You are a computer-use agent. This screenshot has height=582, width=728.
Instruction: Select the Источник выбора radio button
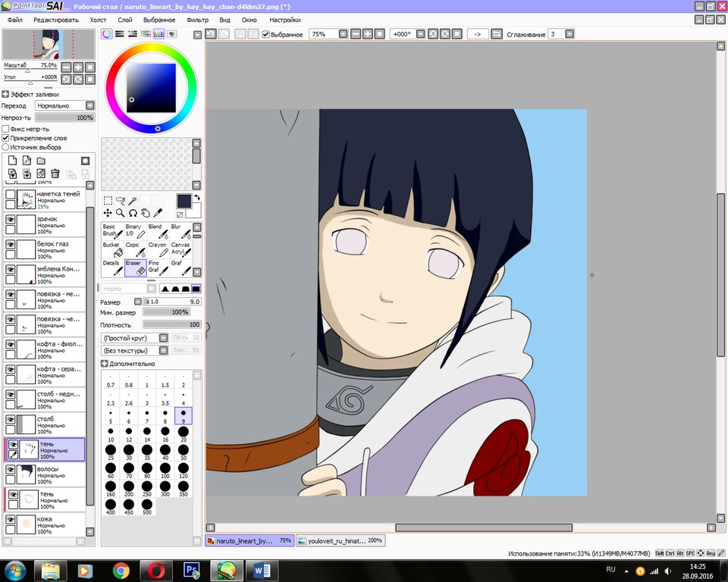point(5,147)
